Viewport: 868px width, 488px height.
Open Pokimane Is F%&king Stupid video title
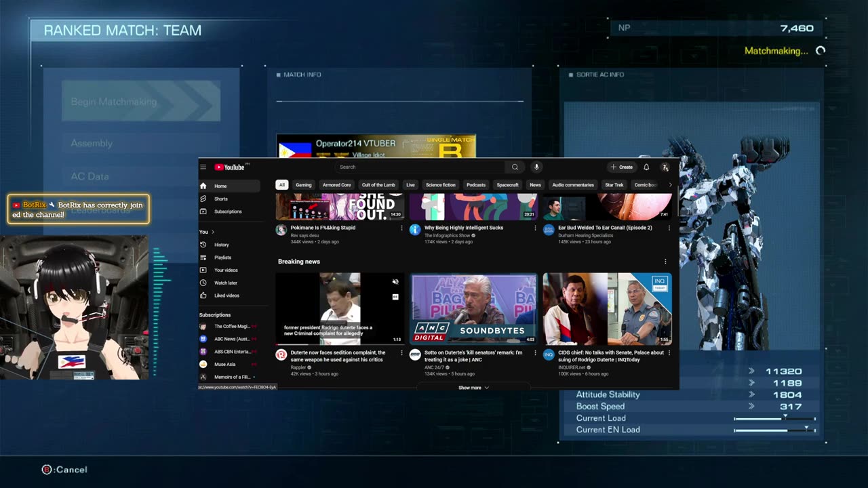[323, 228]
